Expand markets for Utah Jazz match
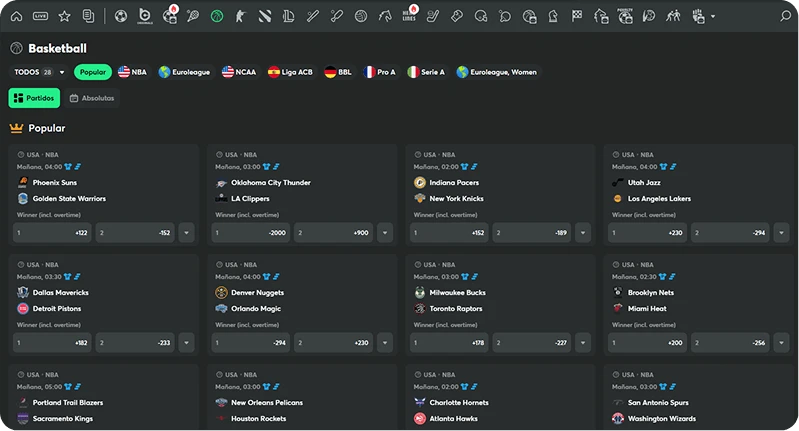Viewport: 799px width, 431px height. pyautogui.click(x=781, y=233)
